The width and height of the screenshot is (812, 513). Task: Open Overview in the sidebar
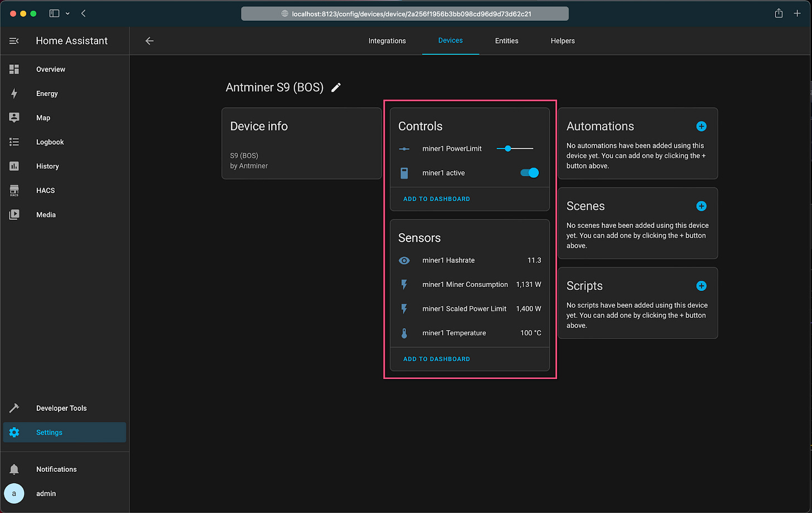coord(65,69)
